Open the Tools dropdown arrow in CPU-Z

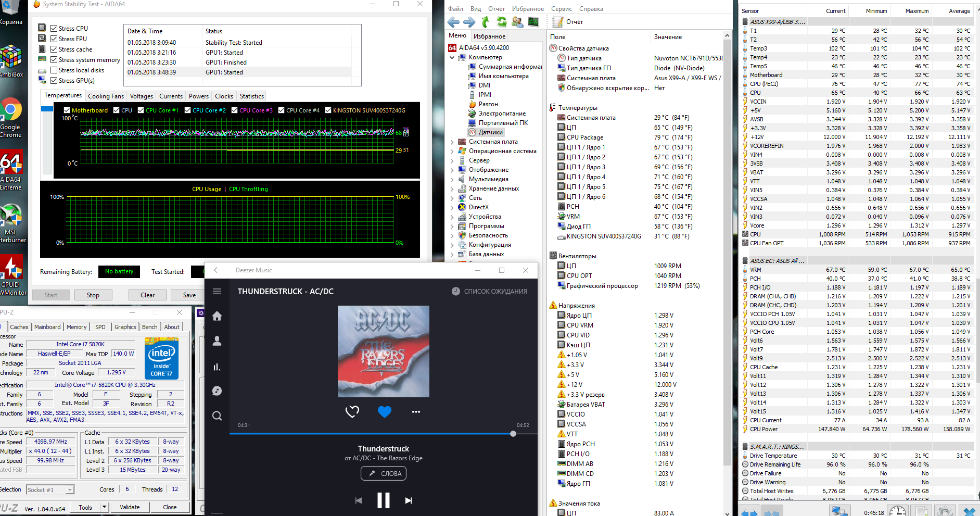click(x=104, y=507)
